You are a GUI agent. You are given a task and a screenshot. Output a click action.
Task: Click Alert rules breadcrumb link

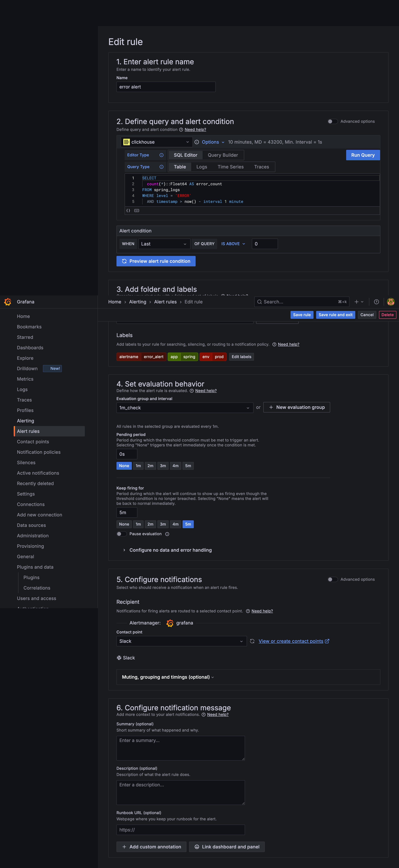(165, 302)
